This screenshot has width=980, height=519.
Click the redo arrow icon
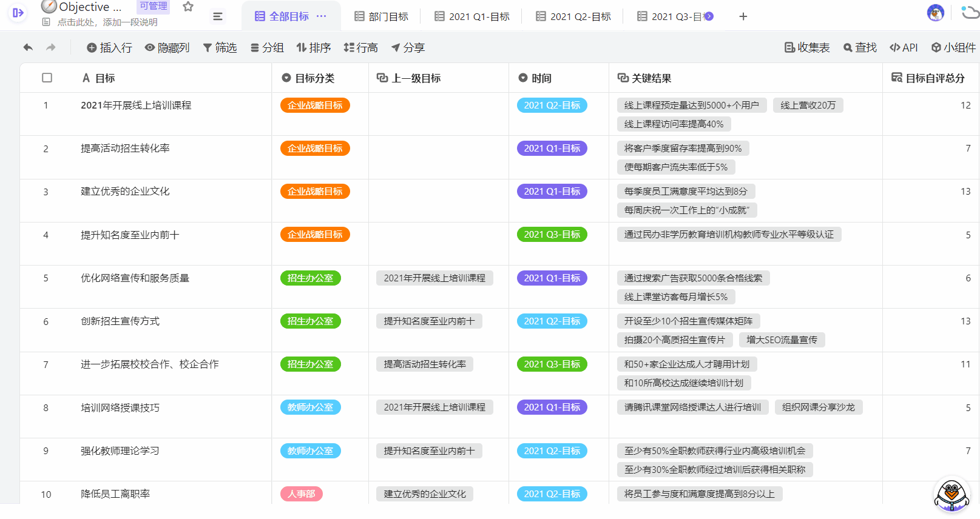pyautogui.click(x=51, y=47)
